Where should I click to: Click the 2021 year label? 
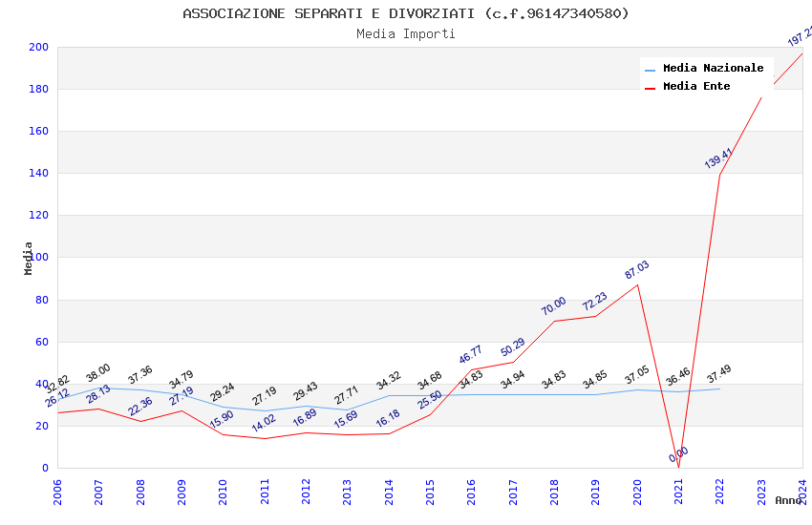[679, 492]
